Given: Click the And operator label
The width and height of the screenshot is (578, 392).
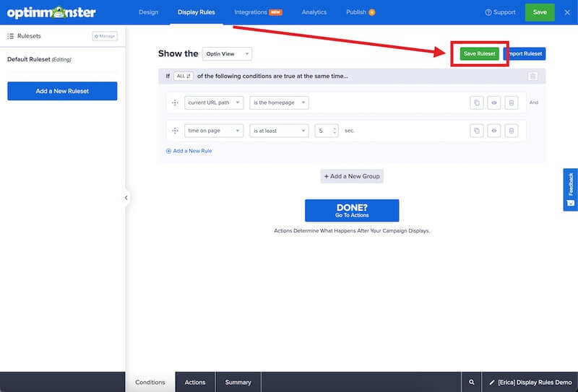Looking at the screenshot, I should pos(534,103).
